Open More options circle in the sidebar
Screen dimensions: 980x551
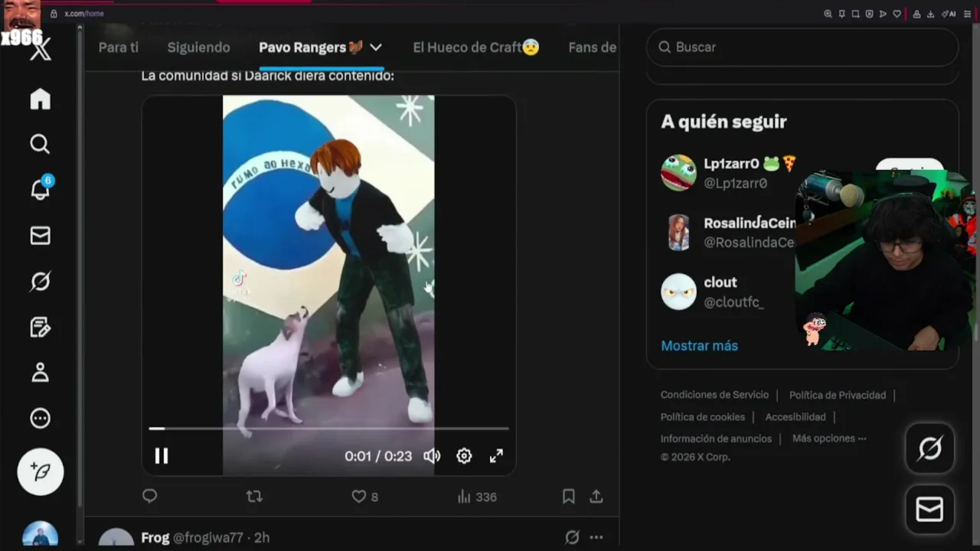click(40, 419)
